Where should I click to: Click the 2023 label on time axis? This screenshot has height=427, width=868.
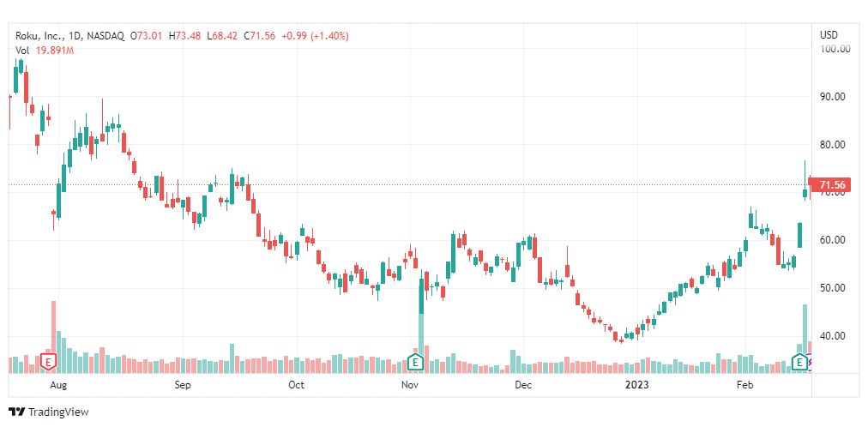(636, 384)
